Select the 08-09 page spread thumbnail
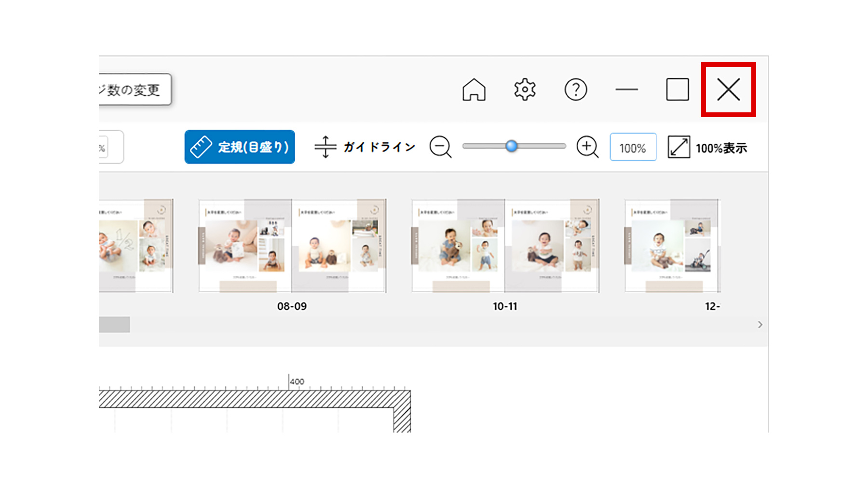Screen dimensions: 868x488 292,245
